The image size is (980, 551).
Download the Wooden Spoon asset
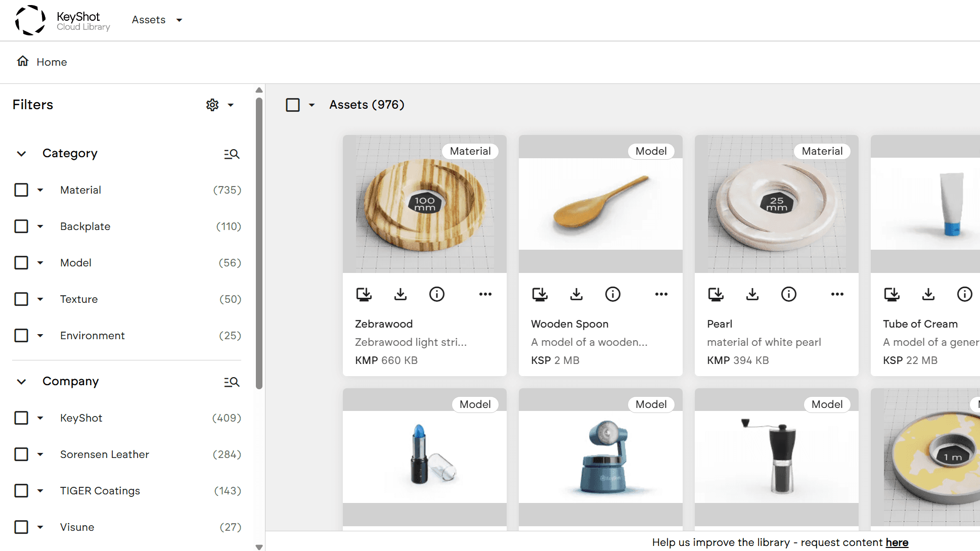tap(576, 294)
